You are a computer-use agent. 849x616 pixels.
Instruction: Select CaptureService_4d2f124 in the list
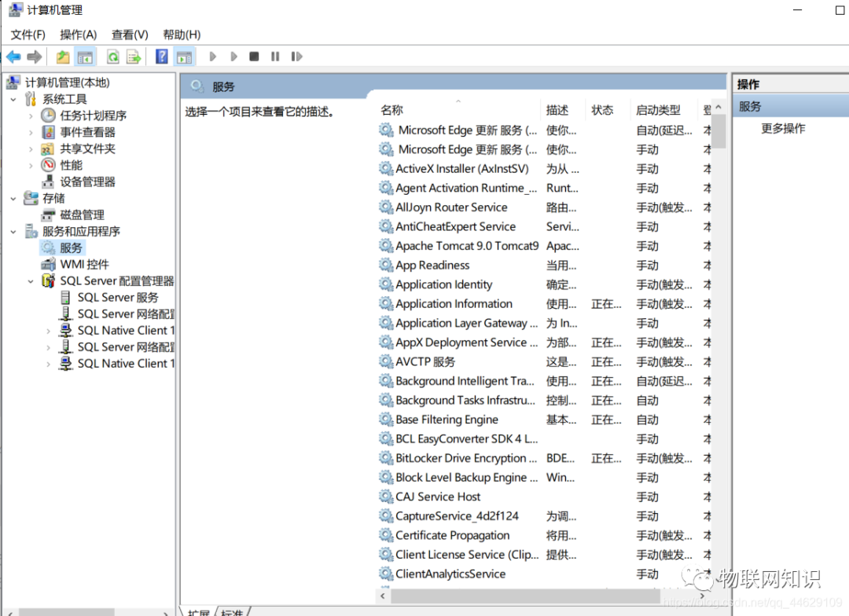(544, 516)
